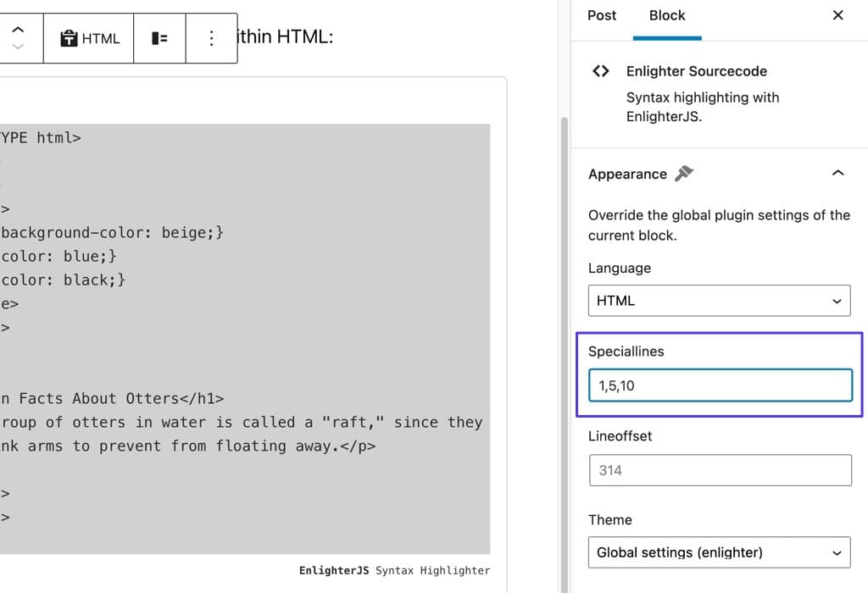The height and width of the screenshot is (593, 868).
Task: Click the pin icon beside Appearance
Action: click(x=684, y=174)
